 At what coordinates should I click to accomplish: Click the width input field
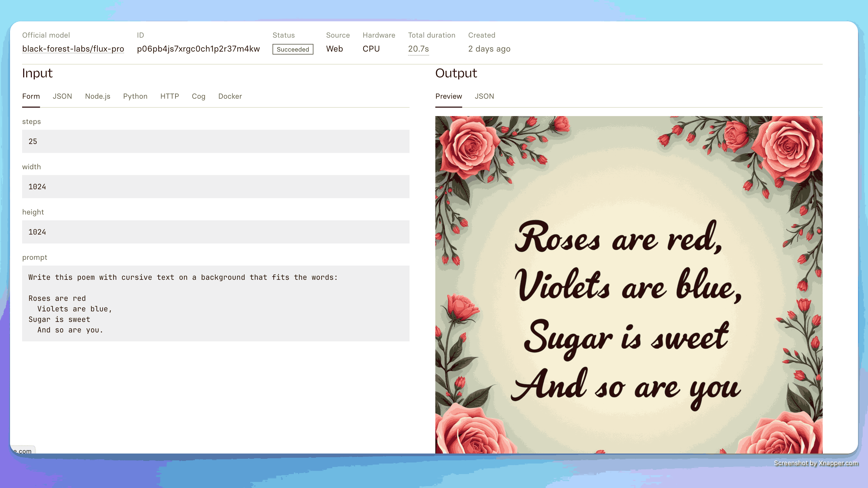216,187
